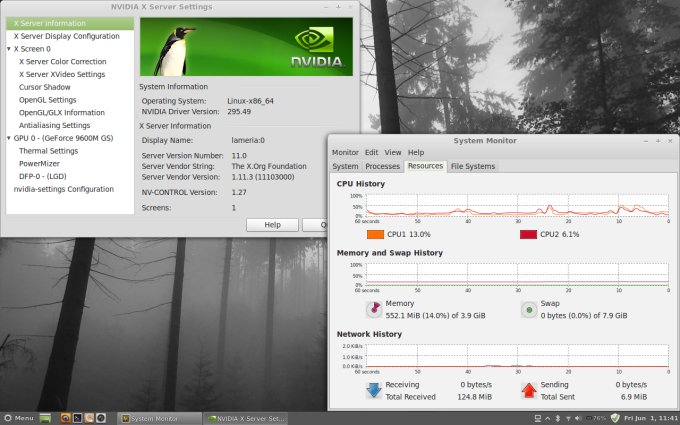This screenshot has width=680, height=425.
Task: Open the CPU1 orange color swatch
Action: coord(375,235)
